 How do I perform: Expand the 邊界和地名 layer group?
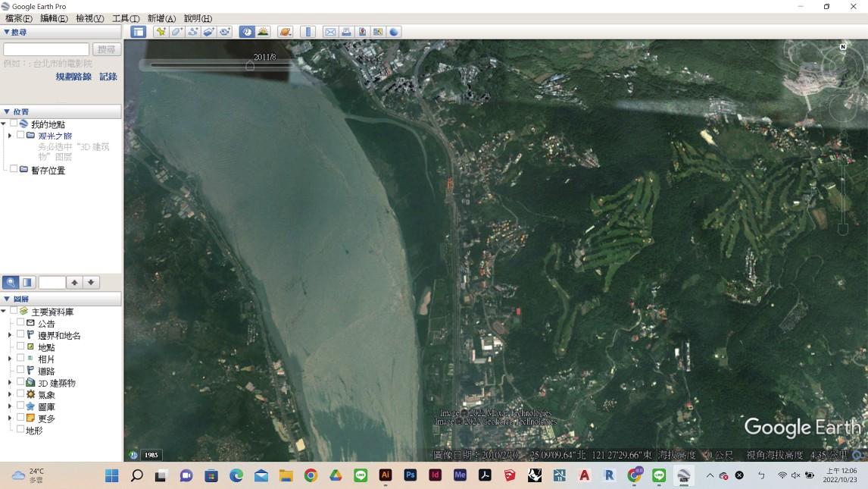9,335
